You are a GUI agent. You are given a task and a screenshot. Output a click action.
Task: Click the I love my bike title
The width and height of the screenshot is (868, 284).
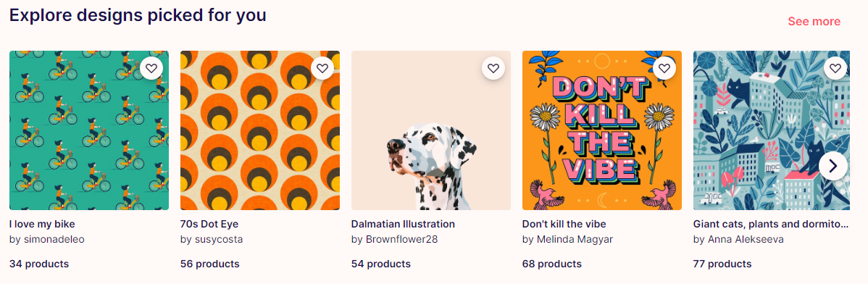42,224
